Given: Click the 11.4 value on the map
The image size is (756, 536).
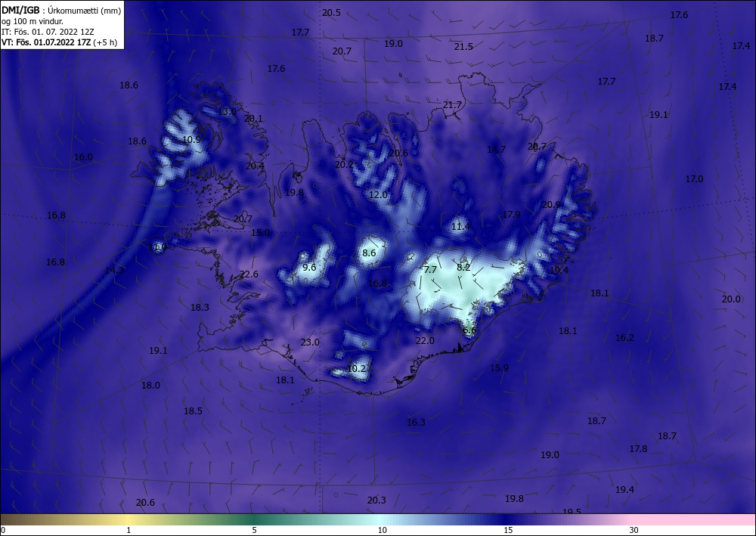Looking at the screenshot, I should pos(460,226).
